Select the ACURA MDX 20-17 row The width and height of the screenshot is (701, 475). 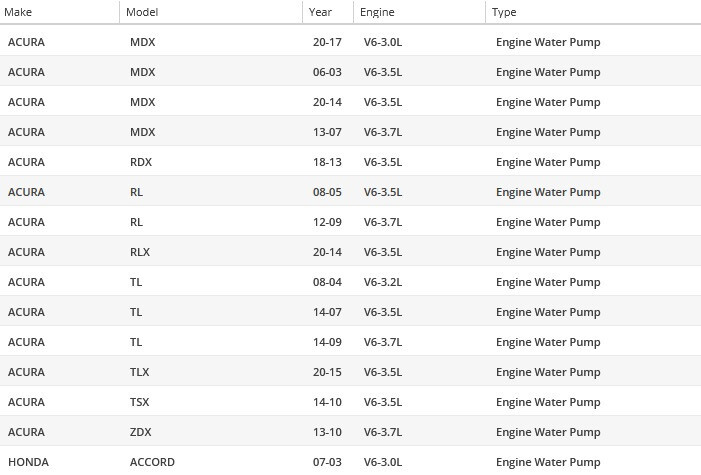(x=350, y=42)
